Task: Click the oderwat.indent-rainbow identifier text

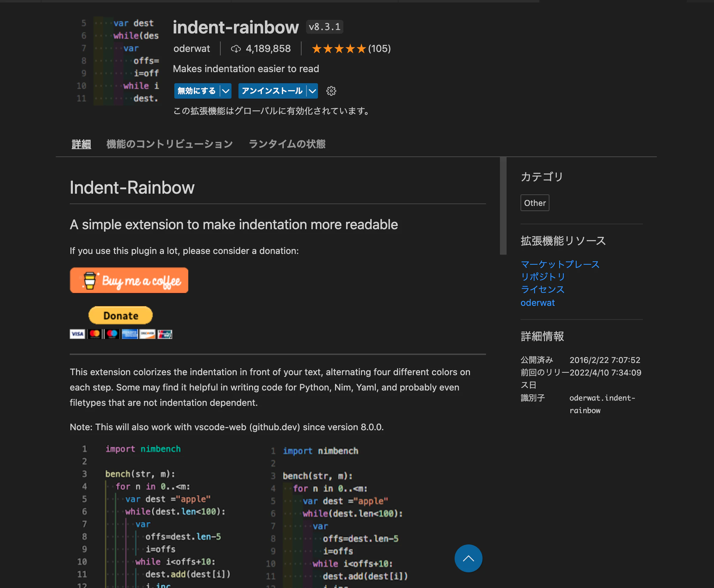Action: [602, 404]
